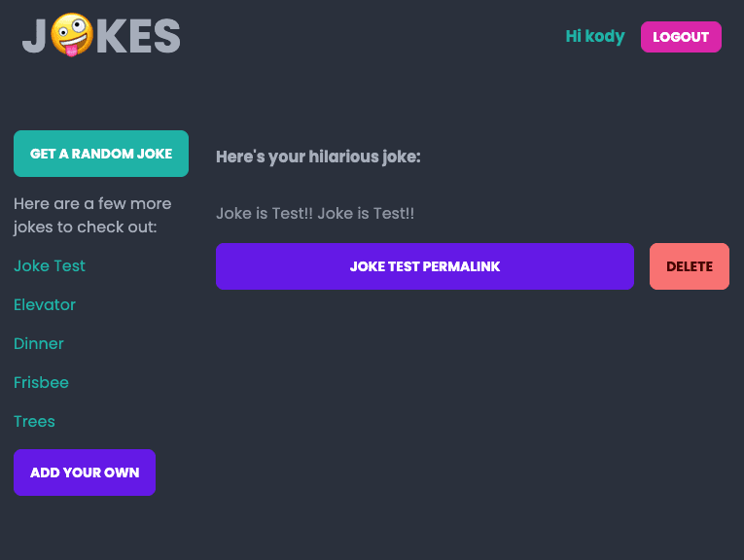Open the Elevator joke
744x560 pixels.
[45, 304]
